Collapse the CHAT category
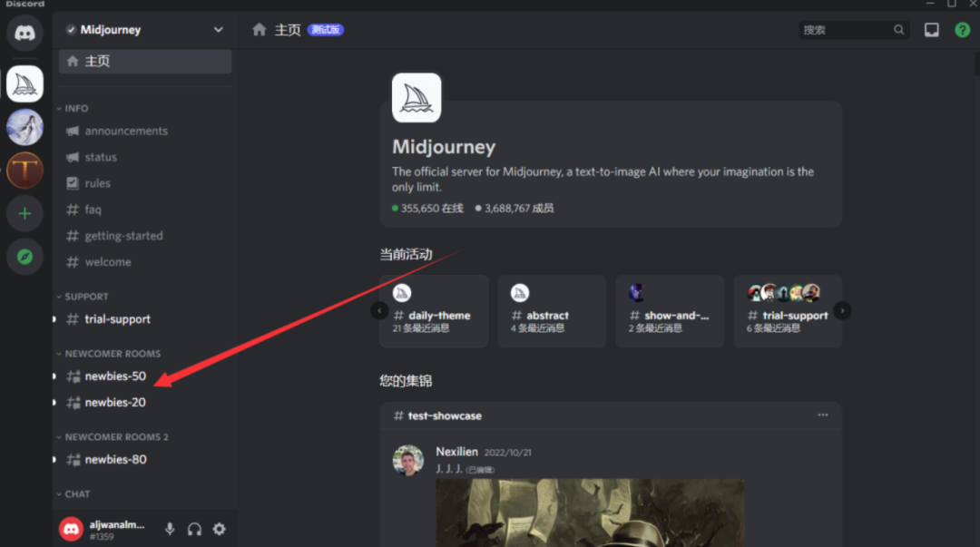 [73, 493]
